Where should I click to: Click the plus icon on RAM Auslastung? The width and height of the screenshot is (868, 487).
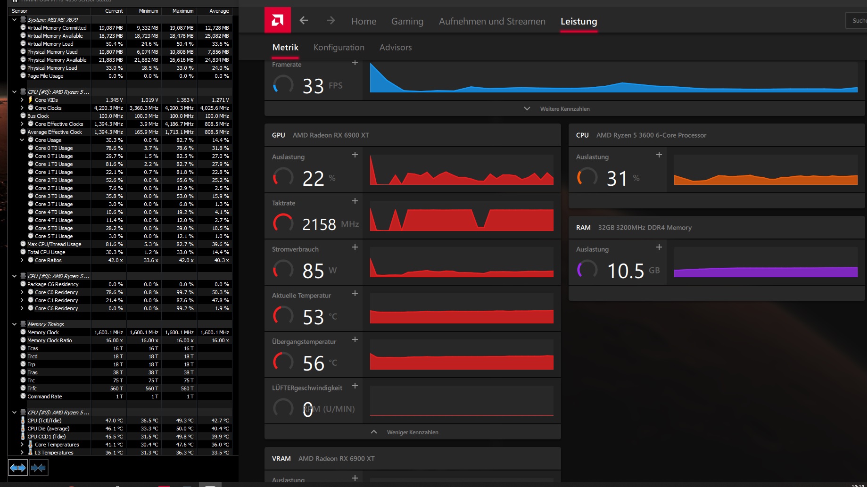coord(659,247)
